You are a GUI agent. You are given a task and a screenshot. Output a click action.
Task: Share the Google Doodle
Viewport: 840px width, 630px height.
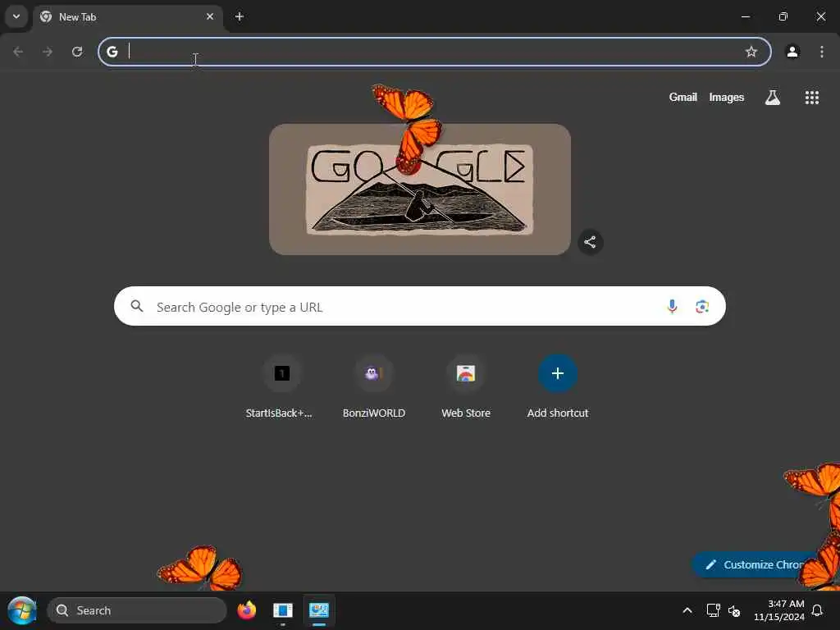pyautogui.click(x=590, y=242)
